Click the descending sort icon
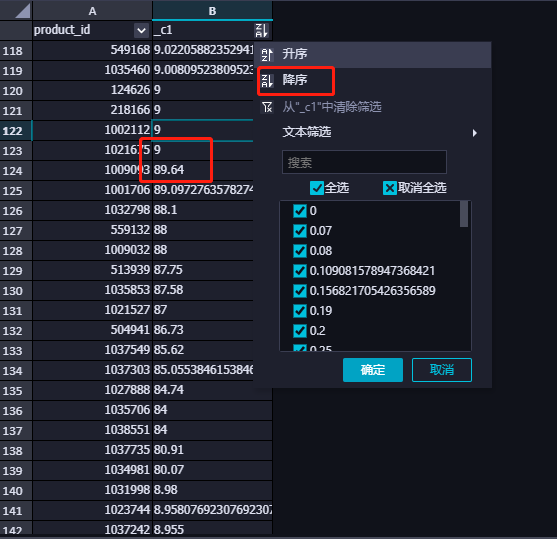The height and width of the screenshot is (539, 557). pos(267,81)
